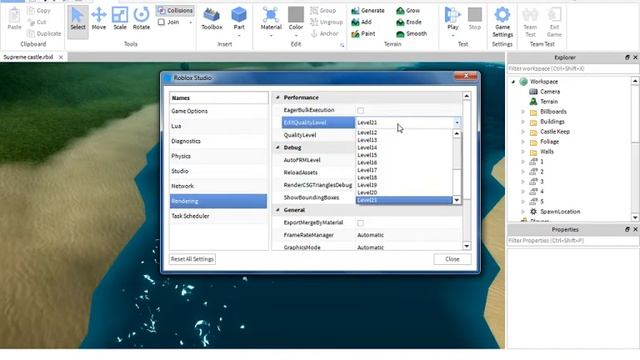640x360 pixels.
Task: Collapse the Debug section
Action: tap(278, 147)
